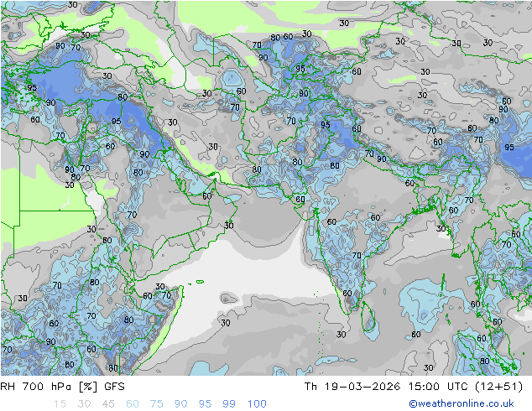Click the legend value 95 below the map

(x=205, y=404)
